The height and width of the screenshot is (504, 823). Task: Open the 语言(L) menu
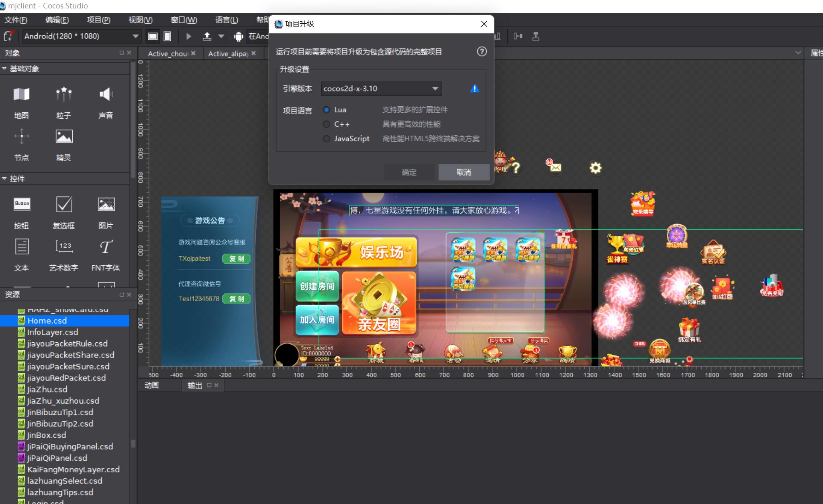point(227,20)
